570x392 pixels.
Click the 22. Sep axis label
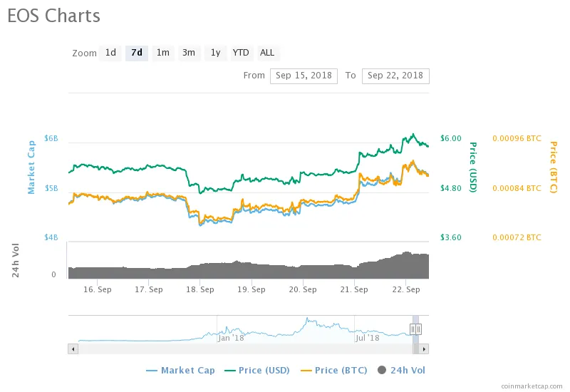coord(406,290)
